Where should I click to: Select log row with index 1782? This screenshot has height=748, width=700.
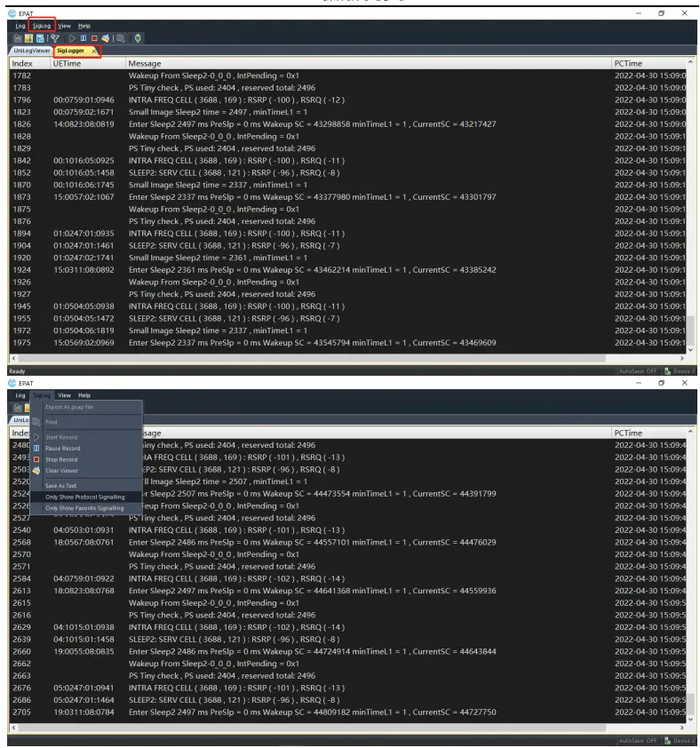348,76
